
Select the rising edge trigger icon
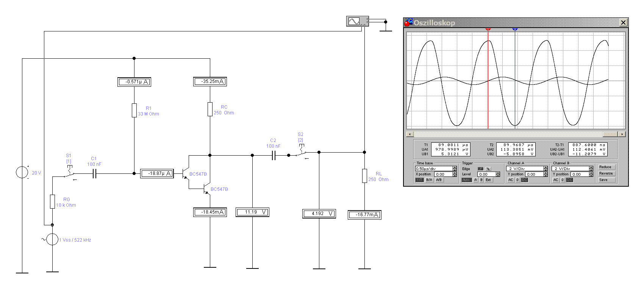tap(480, 169)
